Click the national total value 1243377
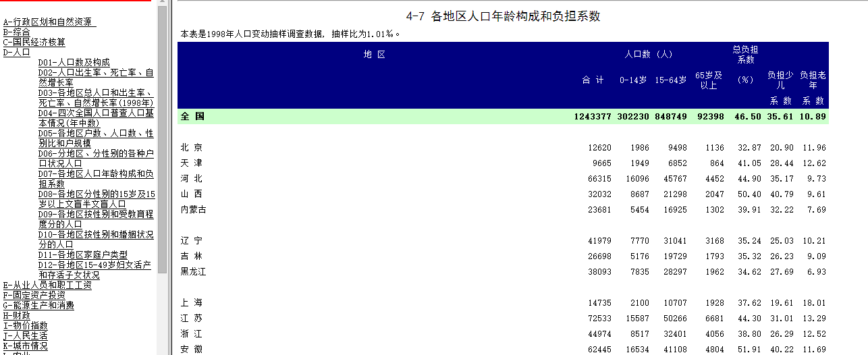Image resolution: width=868 pixels, height=355 pixels. point(593,117)
